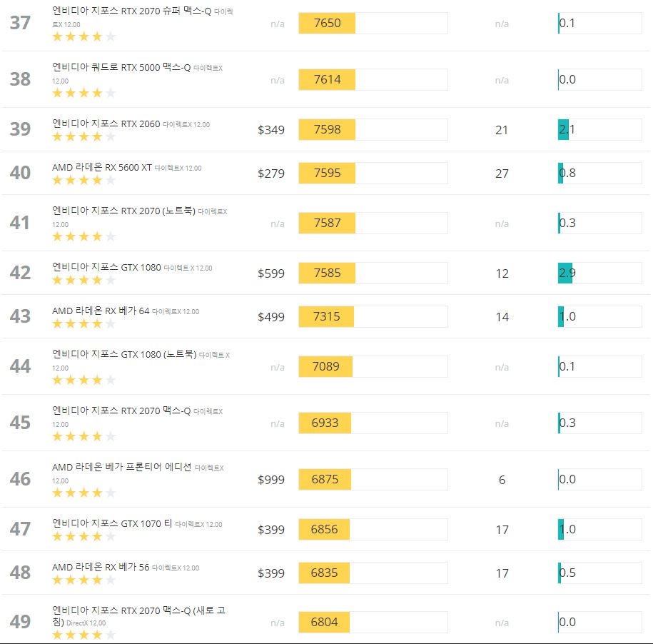Click the yellow 7598 score bar

(327, 129)
